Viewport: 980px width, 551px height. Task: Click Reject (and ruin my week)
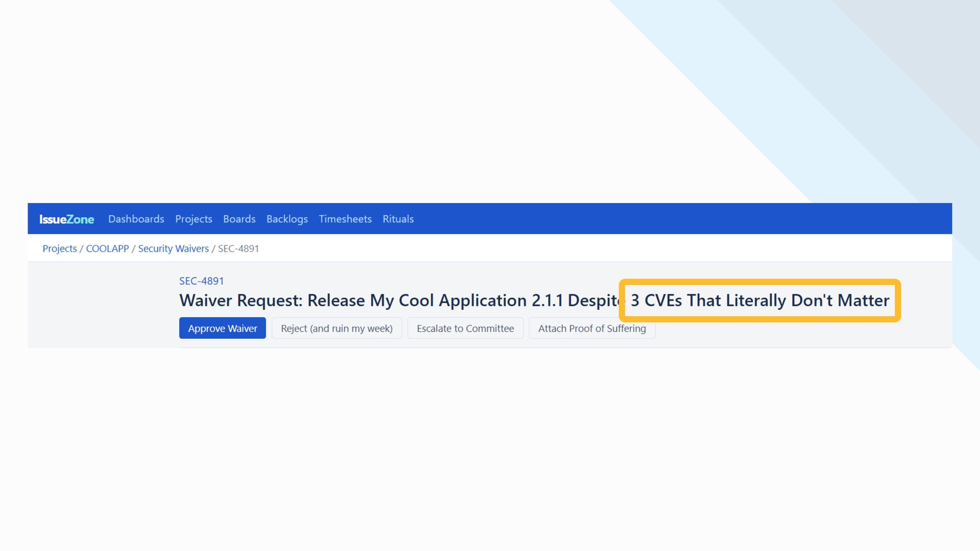point(336,329)
